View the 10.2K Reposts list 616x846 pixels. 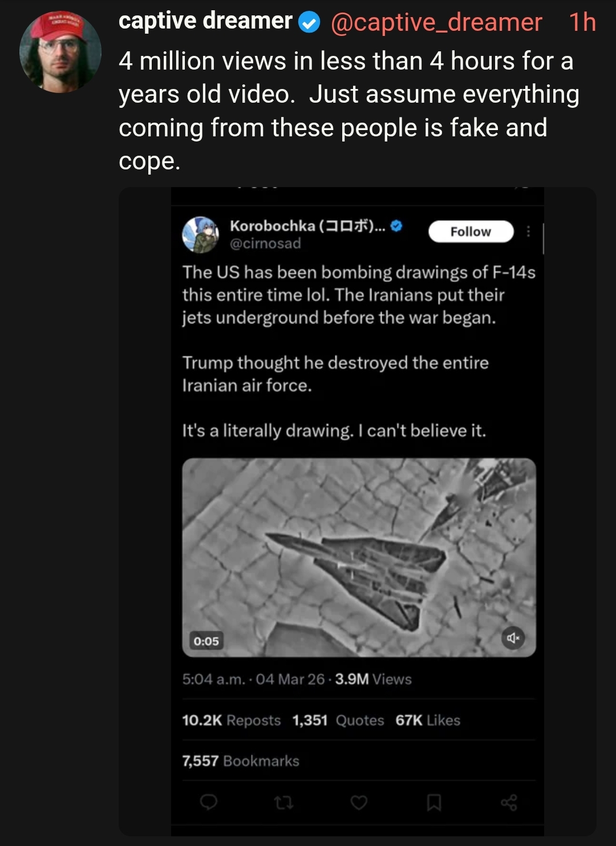click(232, 720)
